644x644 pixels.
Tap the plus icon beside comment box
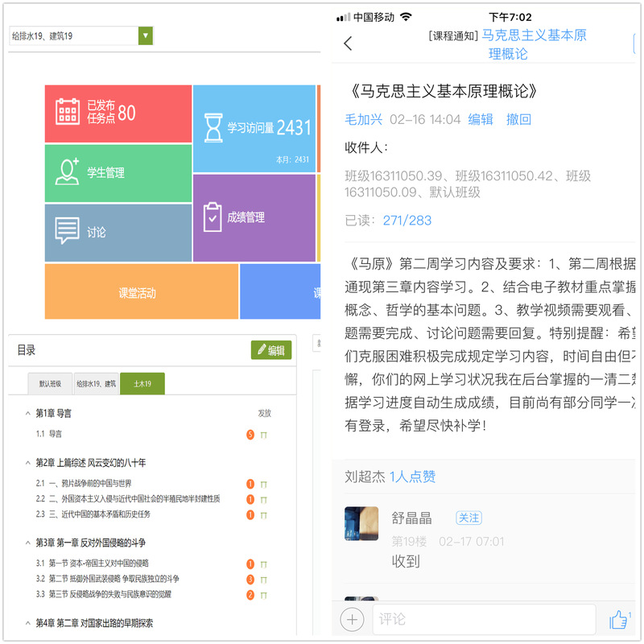pos(352,619)
